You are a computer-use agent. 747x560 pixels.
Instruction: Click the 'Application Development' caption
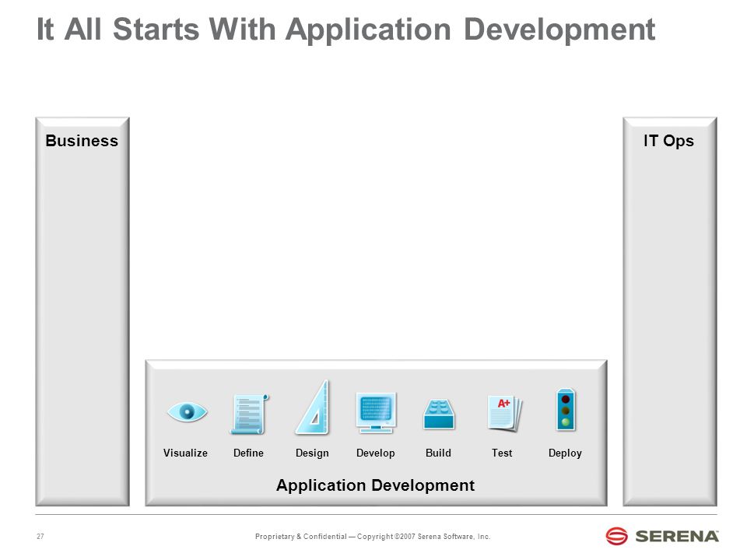[375, 485]
